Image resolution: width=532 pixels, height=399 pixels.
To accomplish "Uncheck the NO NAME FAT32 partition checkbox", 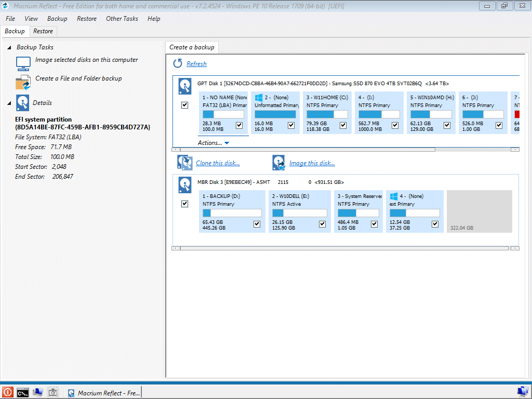I will pyautogui.click(x=239, y=126).
